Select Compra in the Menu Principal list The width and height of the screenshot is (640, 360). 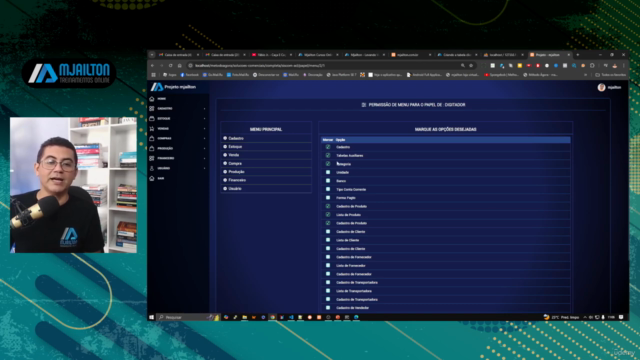(x=266, y=163)
